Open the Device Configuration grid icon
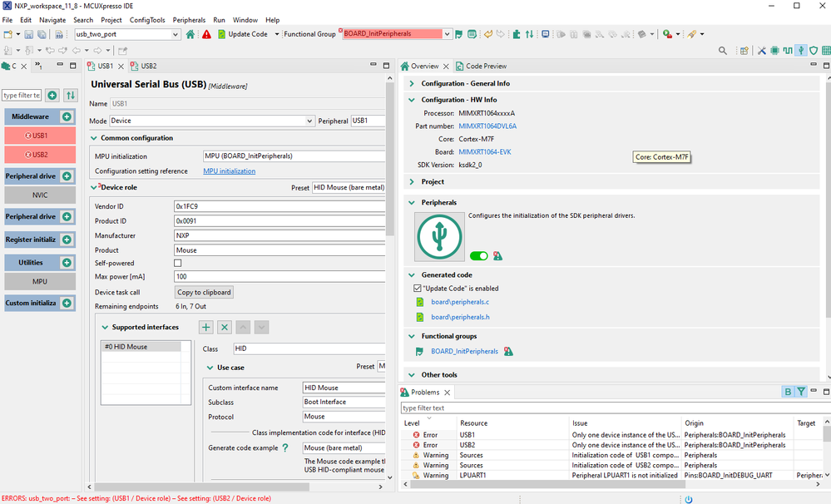The height and width of the screenshot is (504, 831). tap(826, 51)
